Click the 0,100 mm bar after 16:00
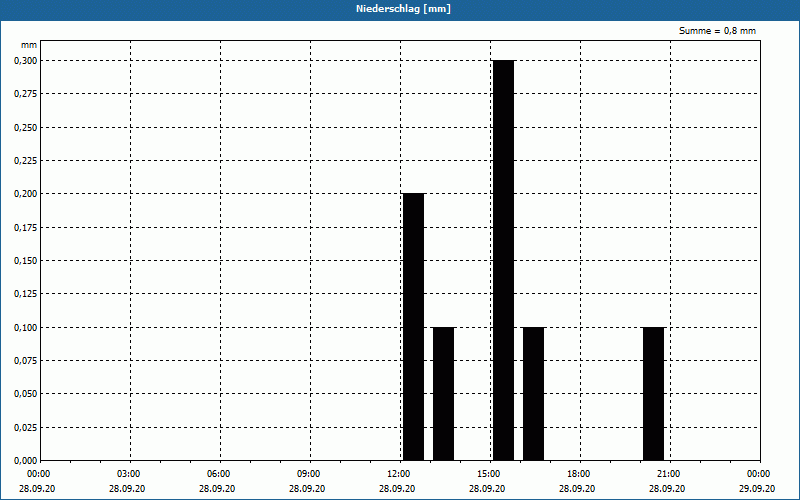 click(x=534, y=394)
